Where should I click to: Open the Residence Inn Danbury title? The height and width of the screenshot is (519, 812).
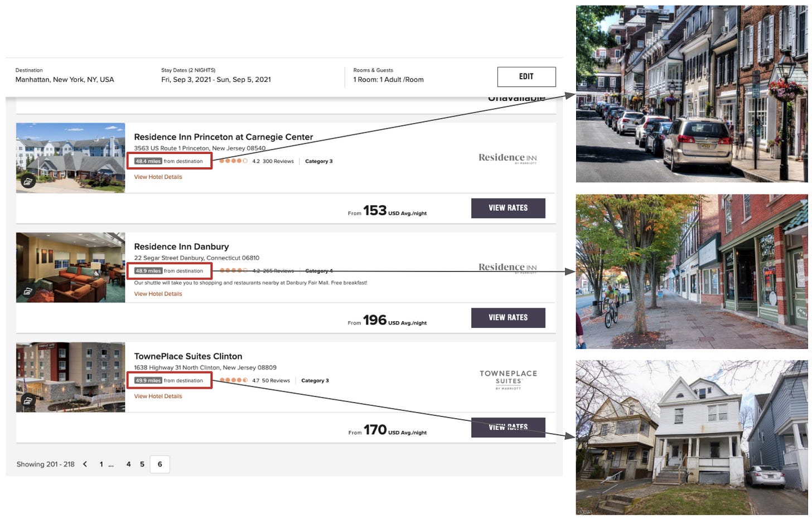pyautogui.click(x=181, y=247)
